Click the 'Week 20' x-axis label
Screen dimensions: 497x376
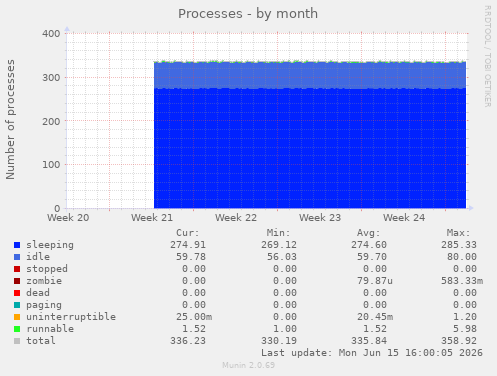68,218
